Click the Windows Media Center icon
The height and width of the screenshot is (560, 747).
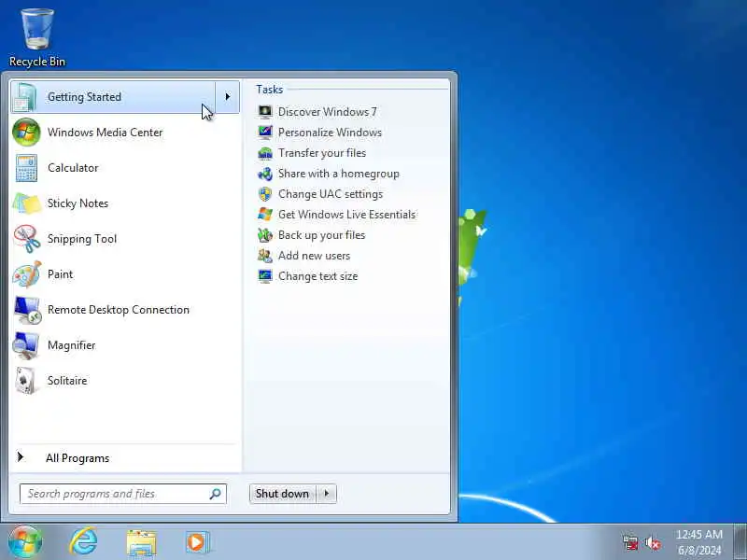pyautogui.click(x=26, y=133)
